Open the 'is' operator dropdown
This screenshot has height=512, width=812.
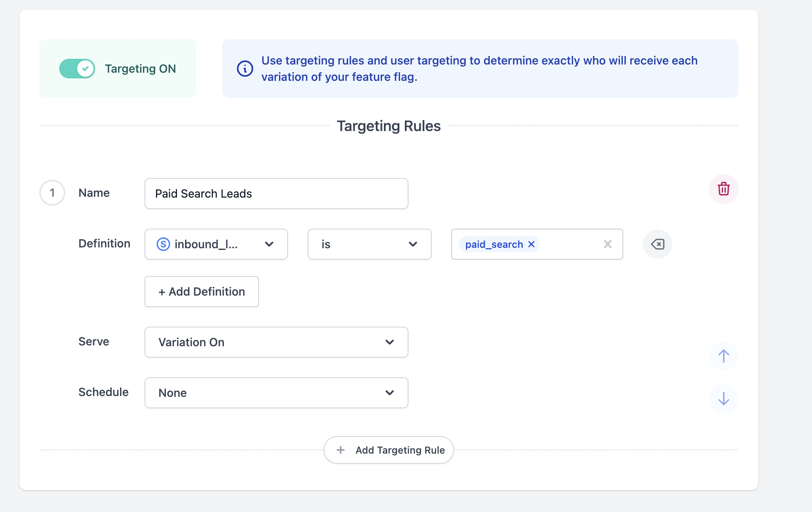[369, 244]
